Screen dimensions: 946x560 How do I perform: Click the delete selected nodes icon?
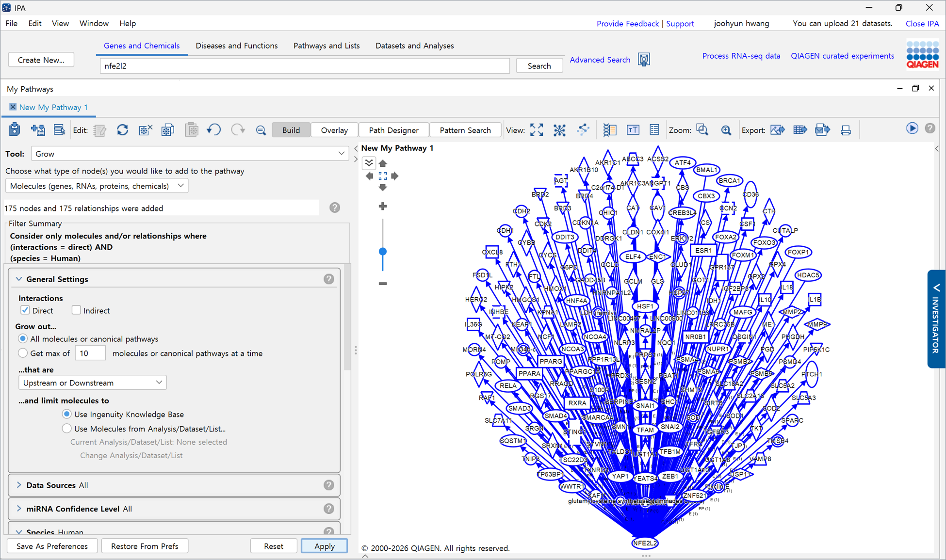click(145, 130)
